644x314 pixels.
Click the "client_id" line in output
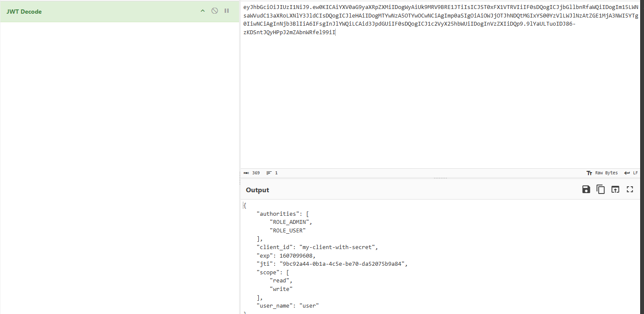(317, 247)
